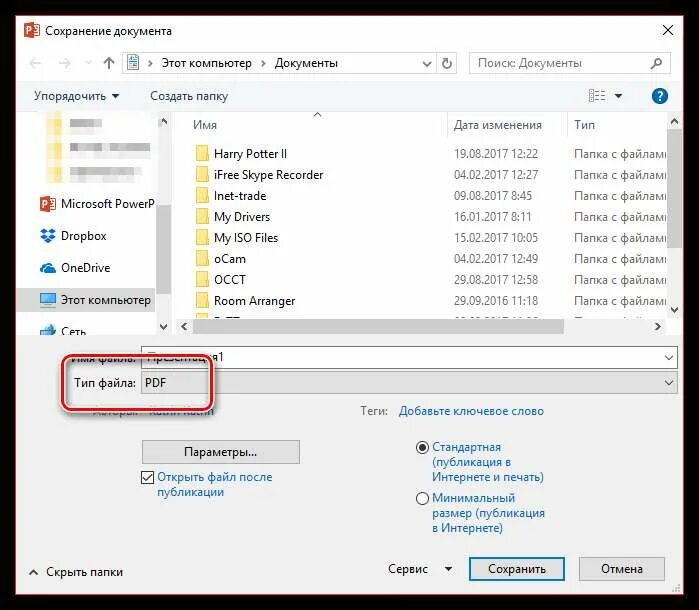Click the search magnifier icon
This screenshot has width=699, height=610.
(x=656, y=63)
